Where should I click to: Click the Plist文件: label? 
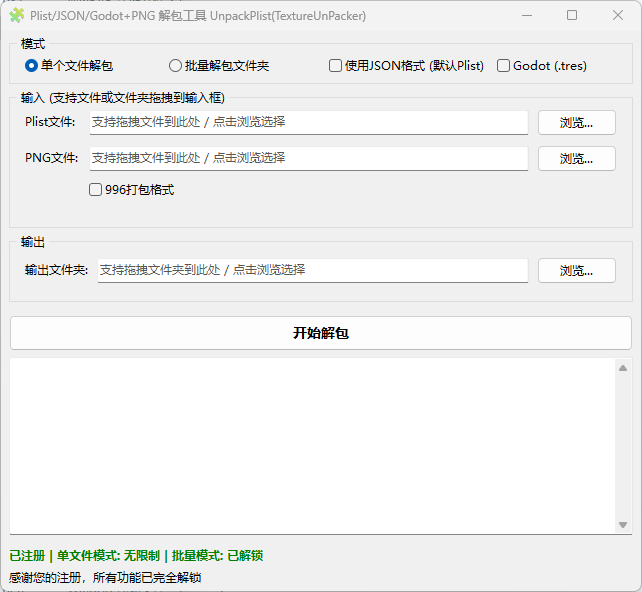coord(50,122)
